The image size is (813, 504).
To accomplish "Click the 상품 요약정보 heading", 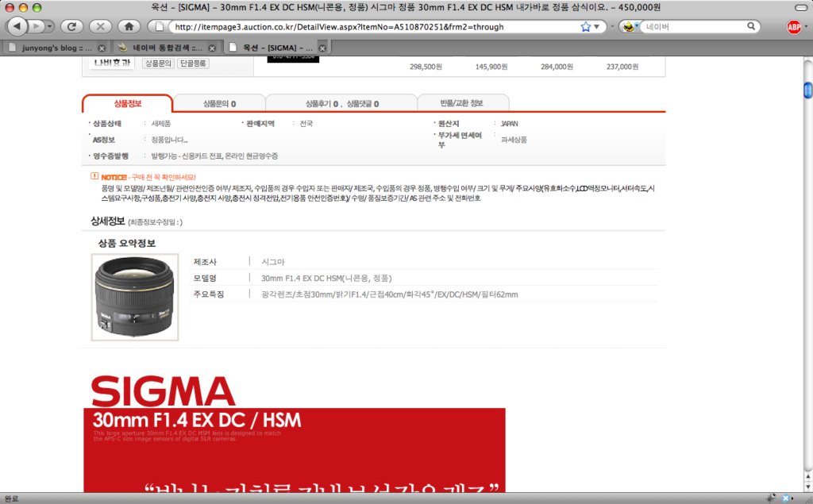I will [127, 243].
